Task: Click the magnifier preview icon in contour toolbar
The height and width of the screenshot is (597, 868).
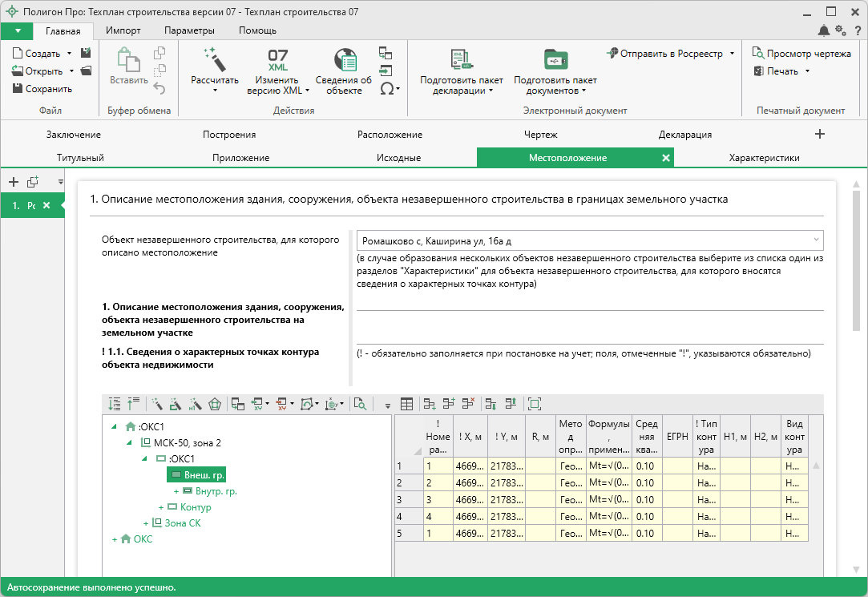Action: coord(360,405)
